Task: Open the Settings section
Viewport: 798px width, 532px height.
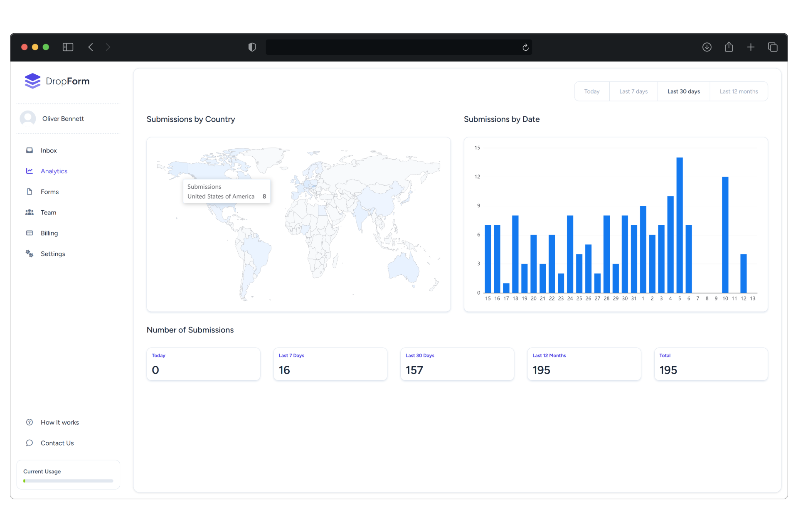Action: click(x=53, y=254)
